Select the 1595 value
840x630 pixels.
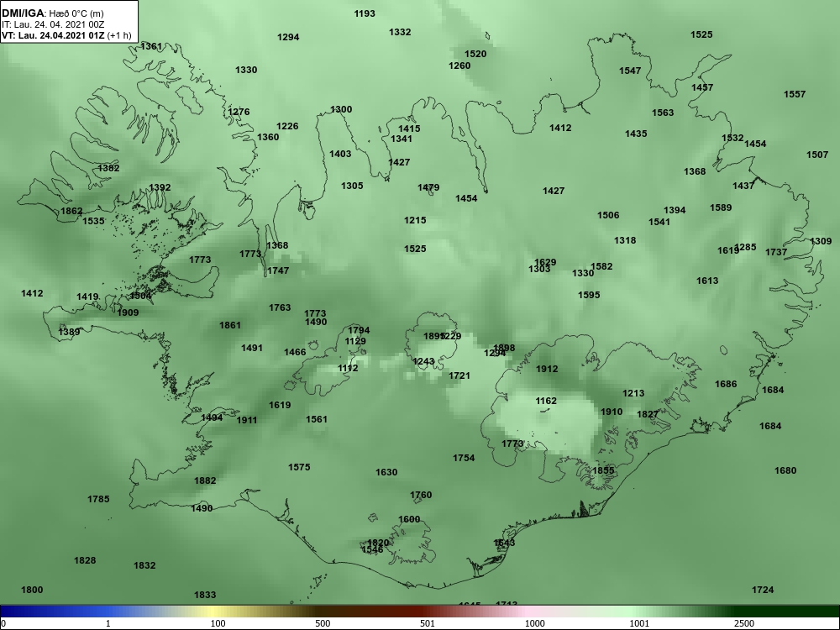pyautogui.click(x=589, y=295)
